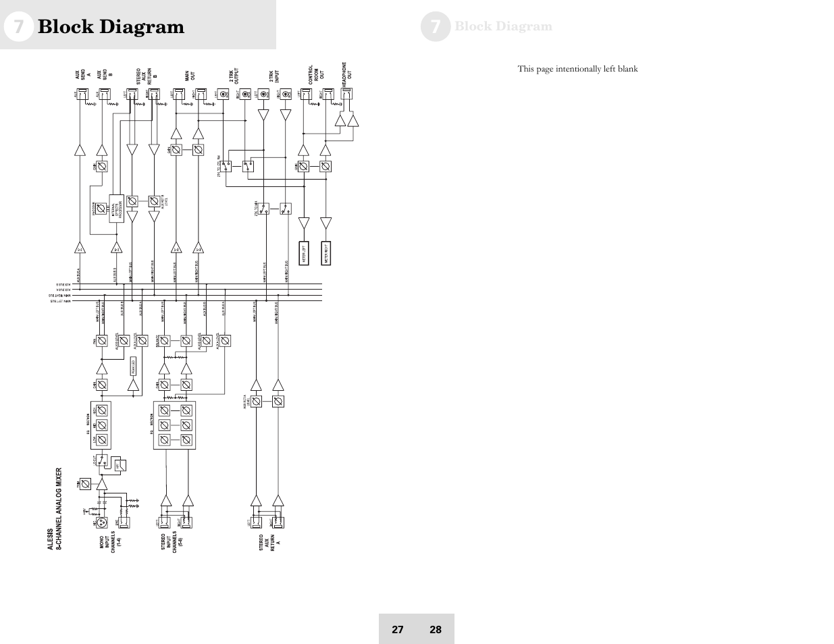The image size is (834, 644).
Task: Click the Control Room left GAIN knob
Action: pyautogui.click(x=304, y=165)
